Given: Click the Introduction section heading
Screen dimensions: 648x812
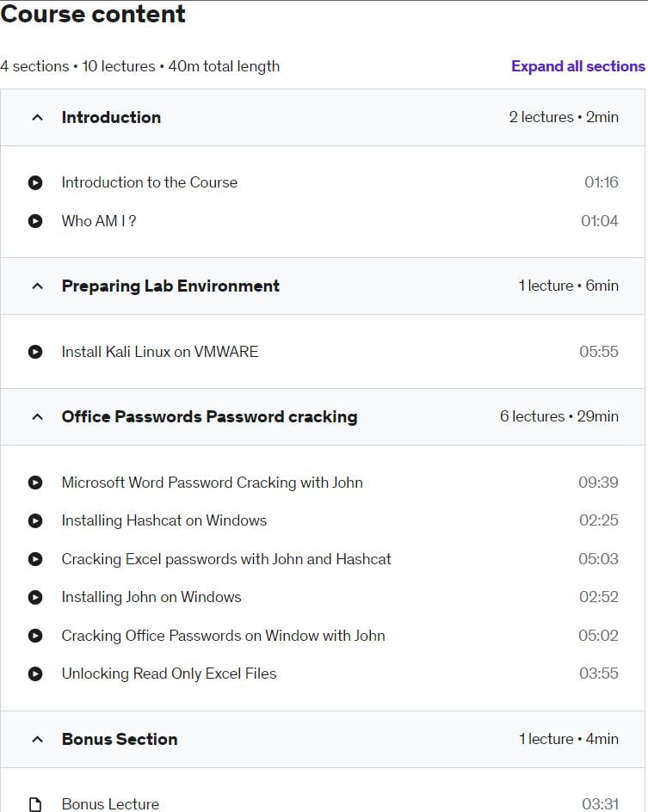Looking at the screenshot, I should pyautogui.click(x=111, y=118).
